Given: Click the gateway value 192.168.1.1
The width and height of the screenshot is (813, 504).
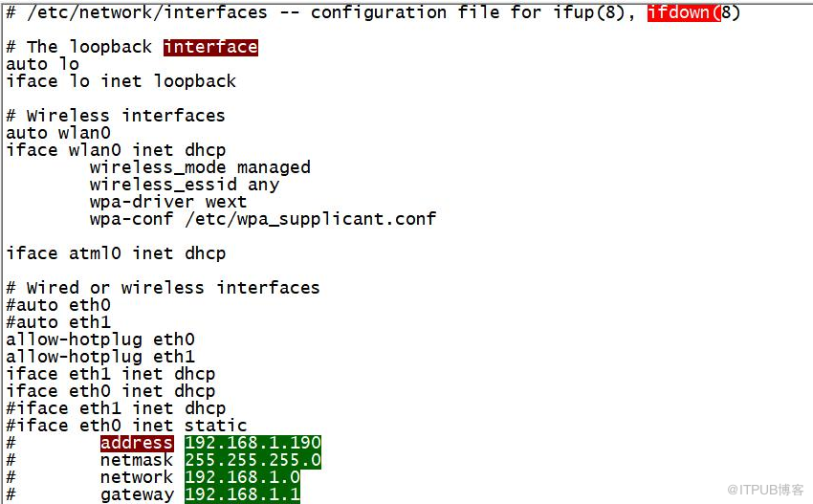Looking at the screenshot, I should (x=242, y=494).
